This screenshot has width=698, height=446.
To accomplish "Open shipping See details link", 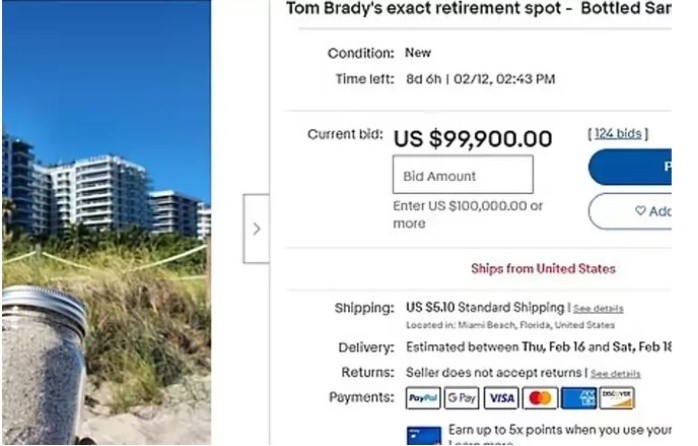I will [598, 309].
